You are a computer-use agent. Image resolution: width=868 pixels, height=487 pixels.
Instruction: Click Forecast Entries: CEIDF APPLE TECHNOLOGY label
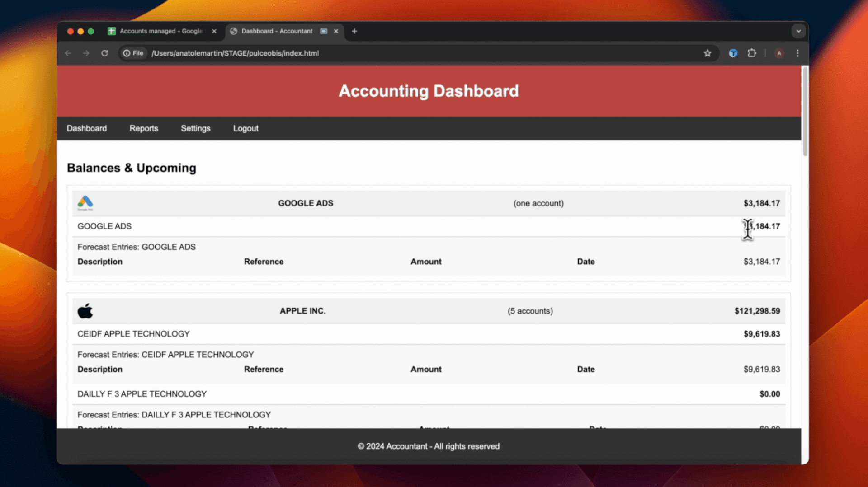[x=165, y=355]
